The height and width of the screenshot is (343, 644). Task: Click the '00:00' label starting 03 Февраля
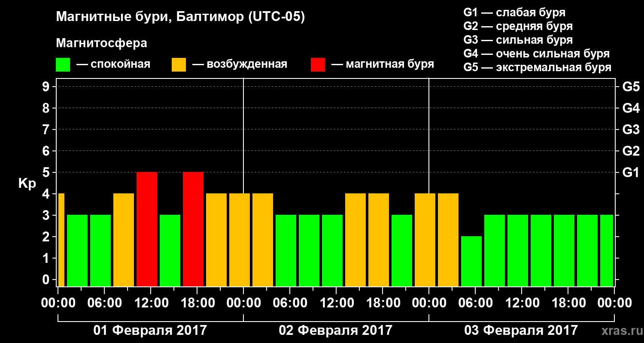coord(429,303)
